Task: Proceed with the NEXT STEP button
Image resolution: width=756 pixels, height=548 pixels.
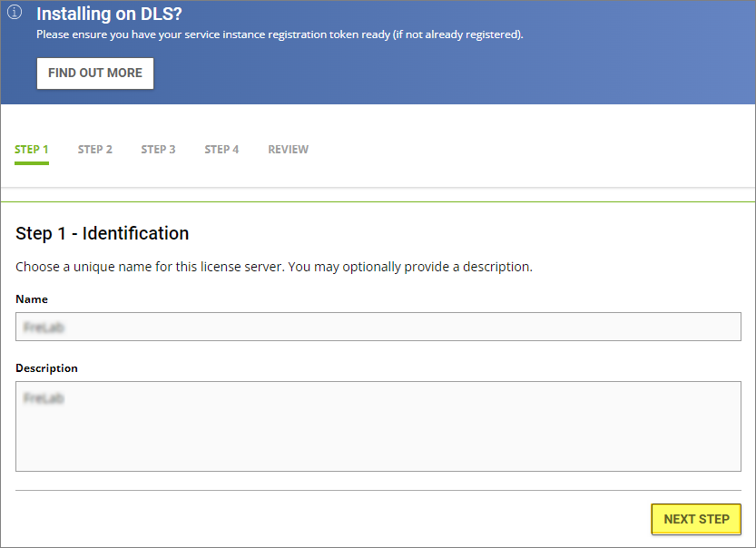Action: click(696, 519)
